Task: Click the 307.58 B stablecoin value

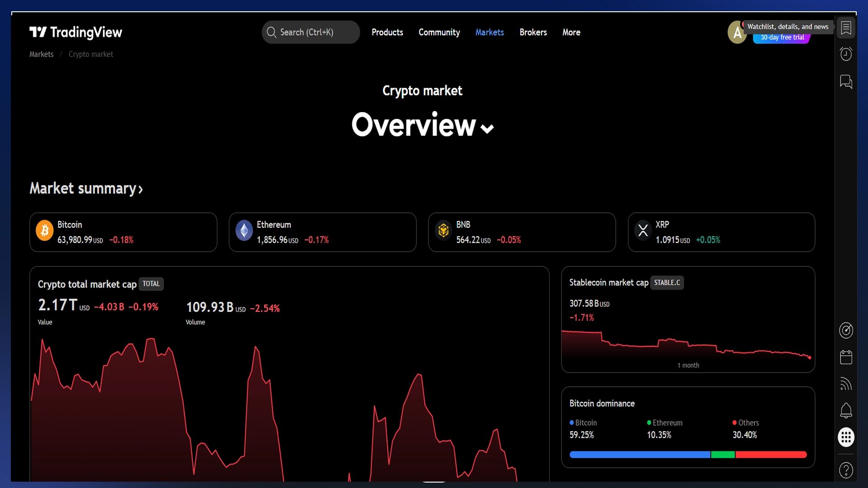Action: click(590, 304)
